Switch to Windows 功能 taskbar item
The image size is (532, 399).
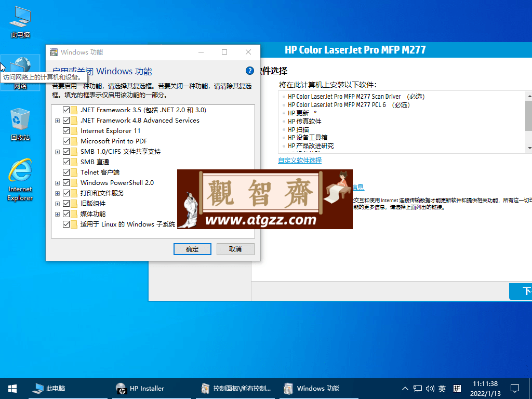point(319,389)
